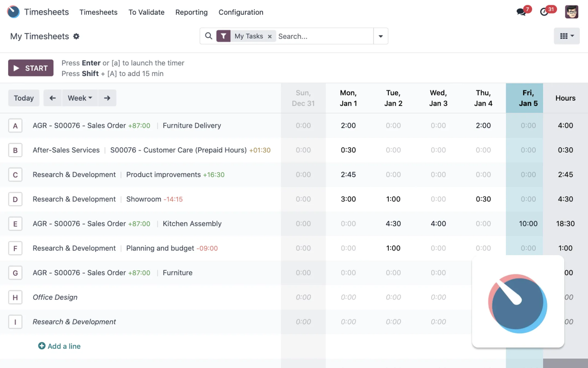The width and height of the screenshot is (588, 368).
Task: Click the Hours column header
Action: (565, 98)
